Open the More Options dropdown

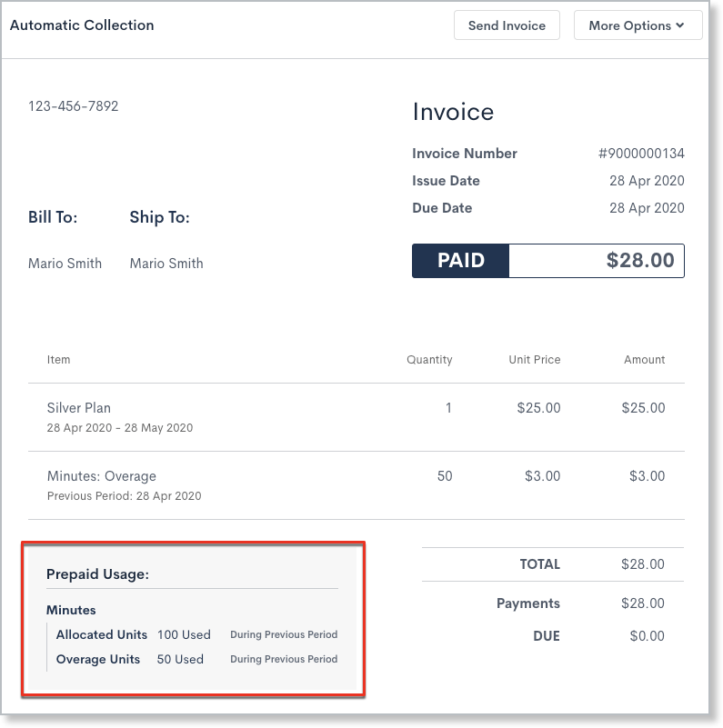tap(638, 25)
